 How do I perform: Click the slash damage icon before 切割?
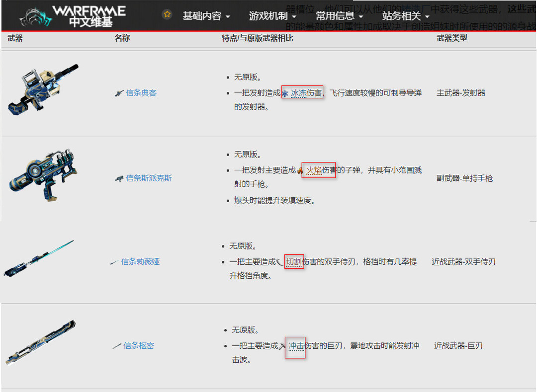(280, 262)
